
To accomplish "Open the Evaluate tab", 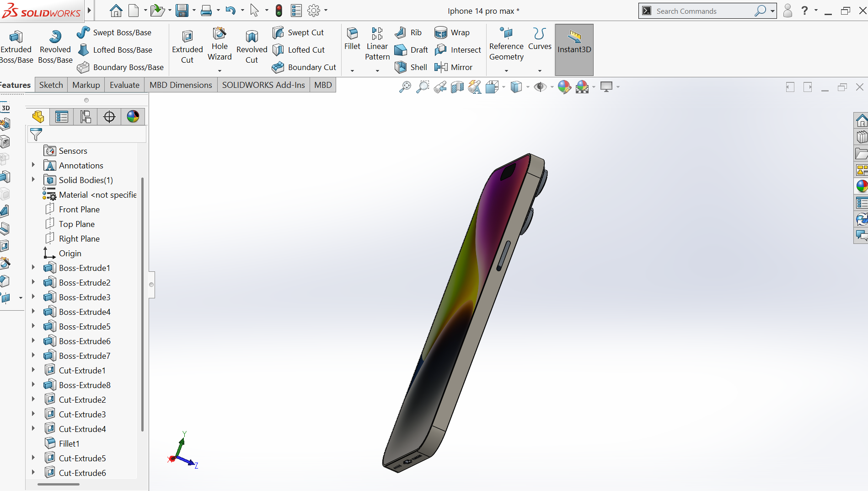I will (124, 85).
